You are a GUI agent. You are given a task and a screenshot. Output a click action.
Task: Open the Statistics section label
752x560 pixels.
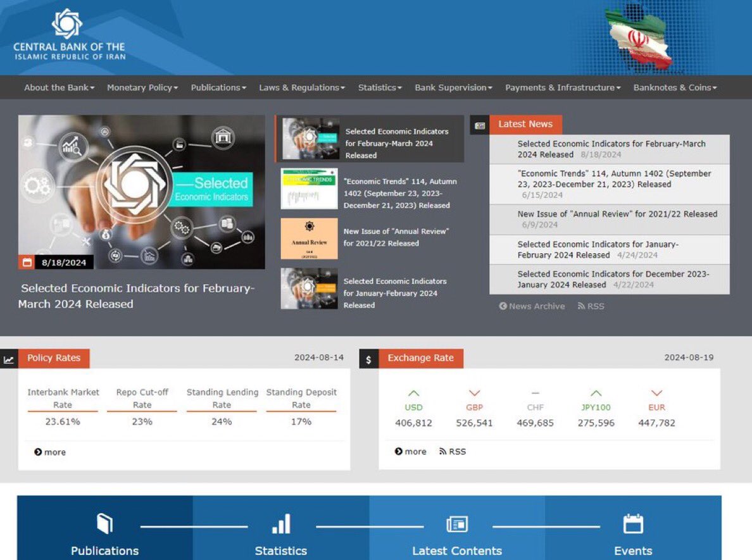pyautogui.click(x=281, y=551)
